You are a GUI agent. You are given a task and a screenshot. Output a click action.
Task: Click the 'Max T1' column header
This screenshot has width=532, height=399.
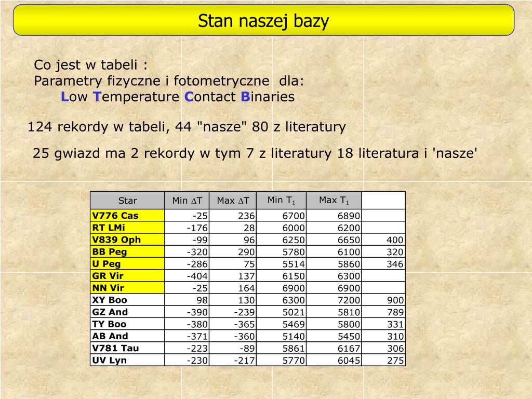(334, 201)
